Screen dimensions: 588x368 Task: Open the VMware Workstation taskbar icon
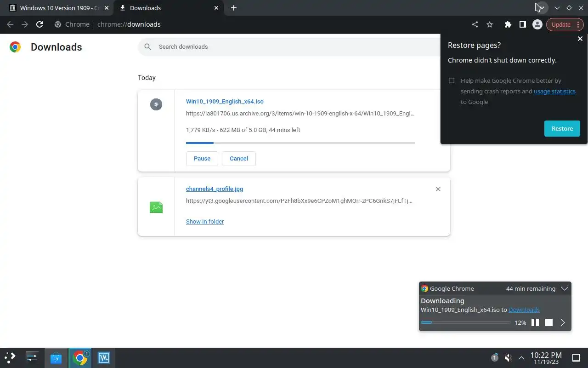pos(104,357)
